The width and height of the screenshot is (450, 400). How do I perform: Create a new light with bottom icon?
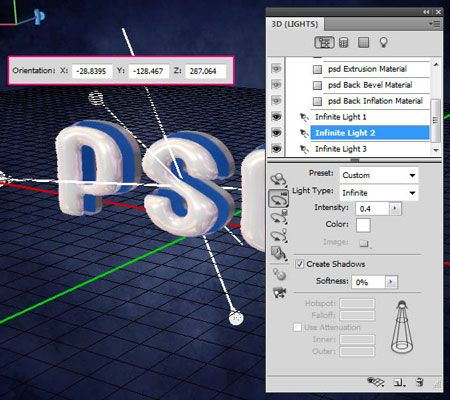click(x=399, y=382)
